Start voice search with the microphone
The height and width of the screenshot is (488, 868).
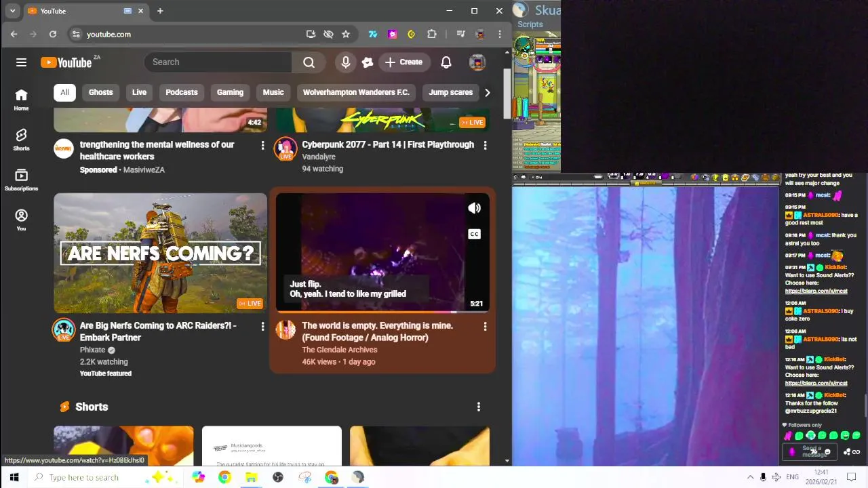pyautogui.click(x=346, y=62)
